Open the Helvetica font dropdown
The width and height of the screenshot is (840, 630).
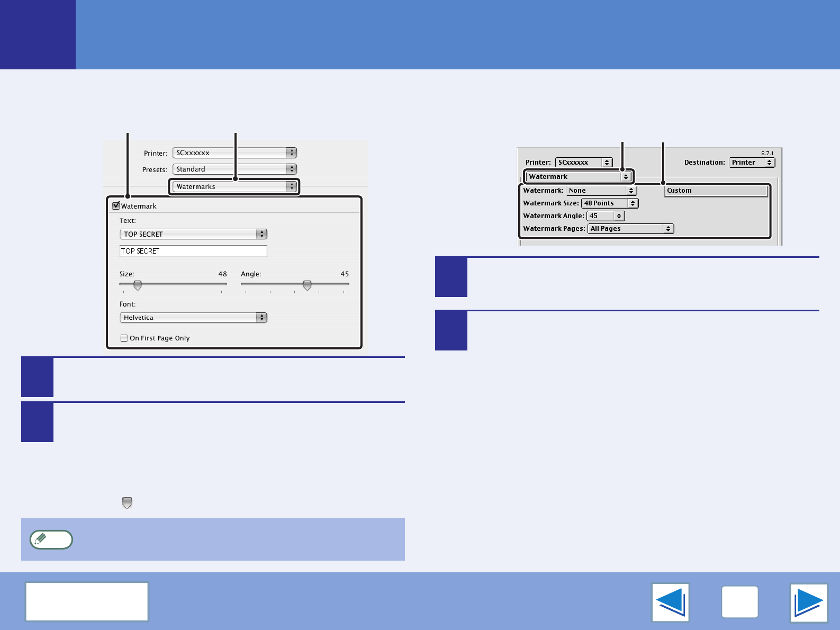click(x=194, y=318)
